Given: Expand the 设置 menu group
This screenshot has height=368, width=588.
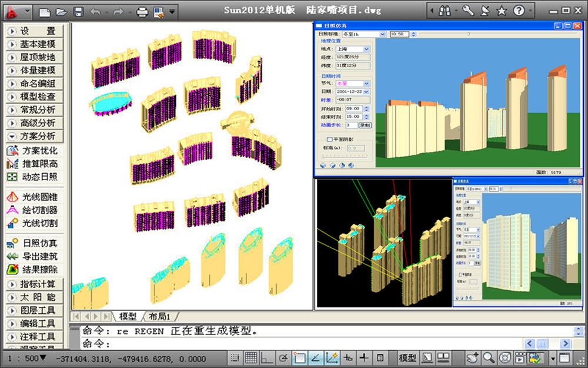Looking at the screenshot, I should click(35, 31).
